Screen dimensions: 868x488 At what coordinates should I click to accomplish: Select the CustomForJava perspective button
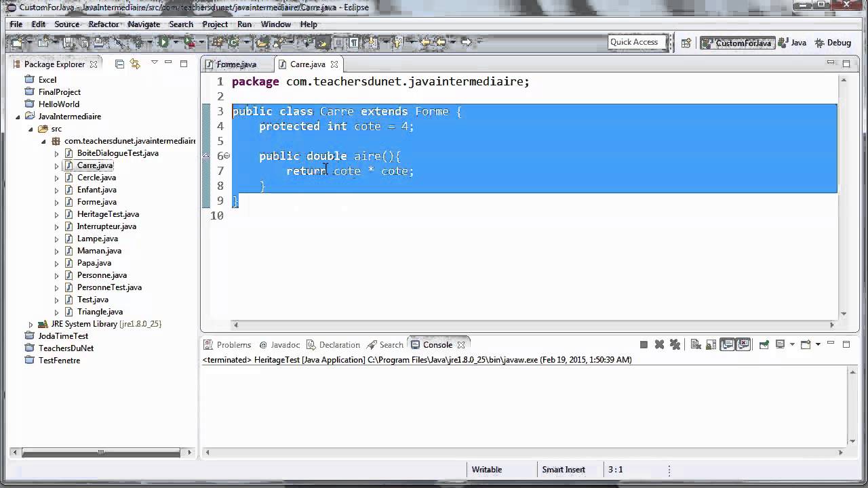[737, 43]
